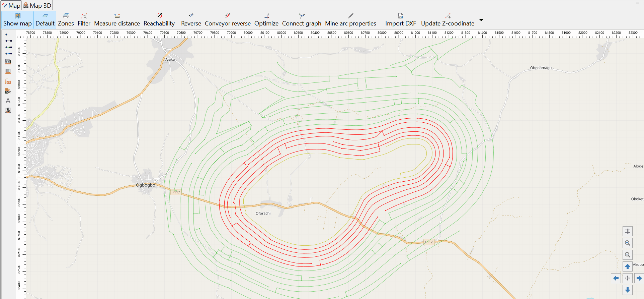Select the blue arrow directed arc tool
This screenshot has width=644, height=299.
[x=8, y=54]
